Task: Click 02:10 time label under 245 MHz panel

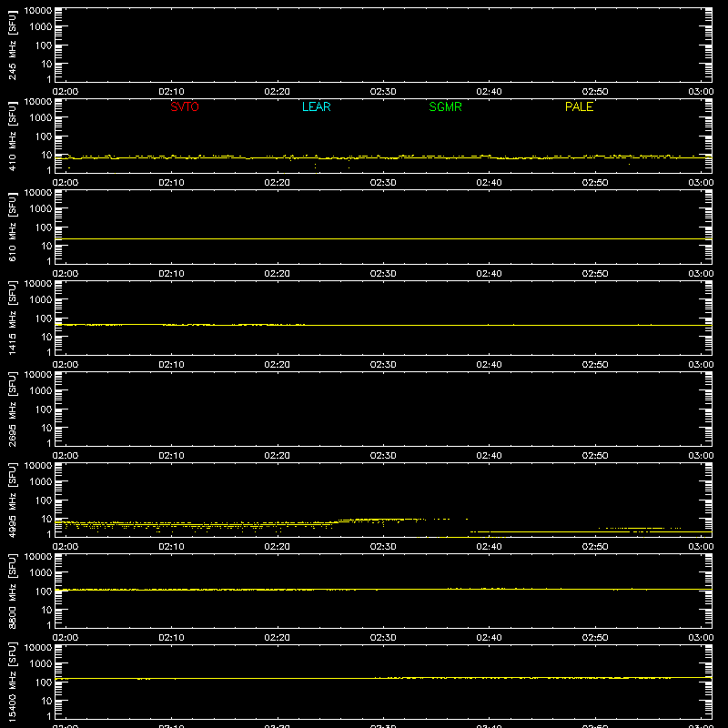Action: [x=171, y=92]
